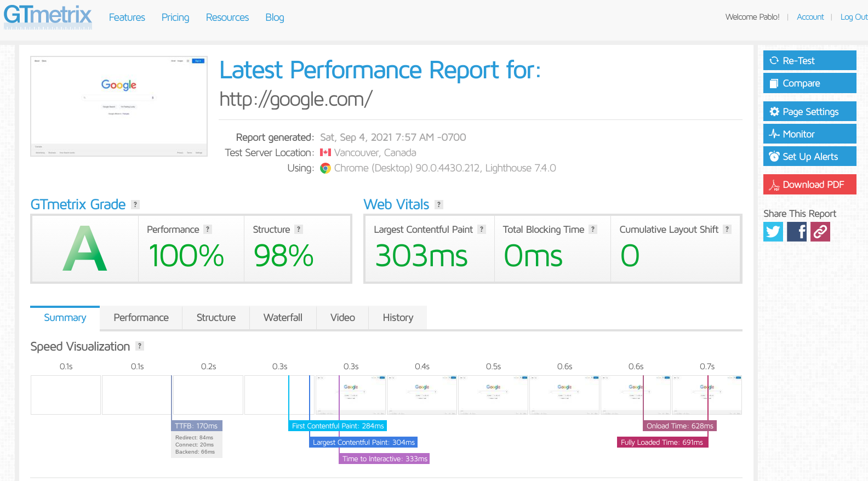Switch to the Waterfall tab
868x481 pixels.
coord(283,318)
